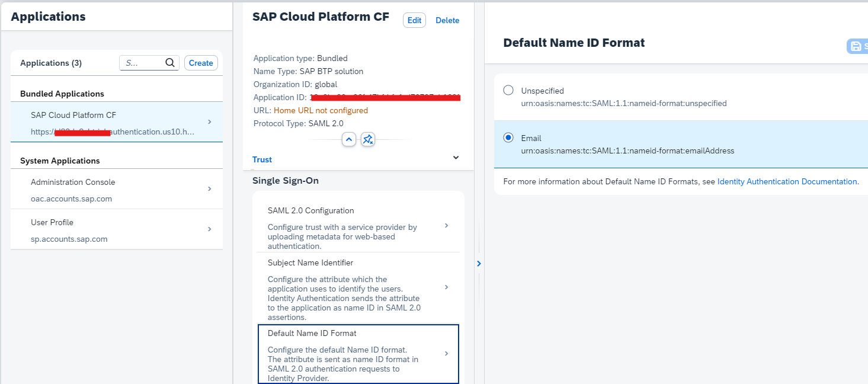Collapse the application header with up arrow
Screen dimensions: 868x384
(x=349, y=139)
